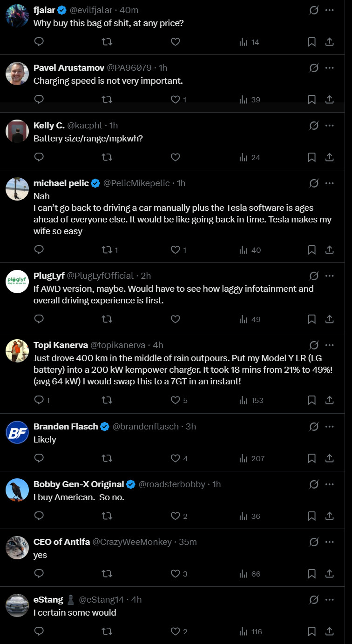The height and width of the screenshot is (644, 352).
Task: Open more options for Bobby Gen-X Original's tweet
Action: point(329,484)
